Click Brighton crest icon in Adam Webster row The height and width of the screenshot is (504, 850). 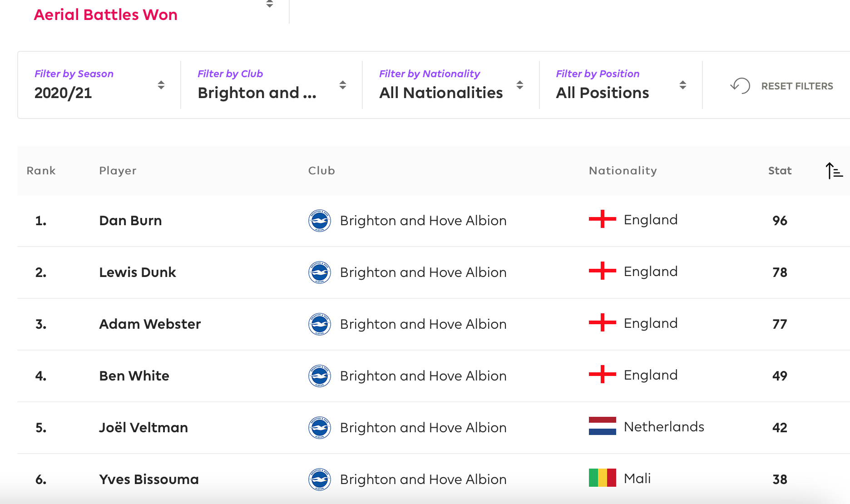[320, 324]
